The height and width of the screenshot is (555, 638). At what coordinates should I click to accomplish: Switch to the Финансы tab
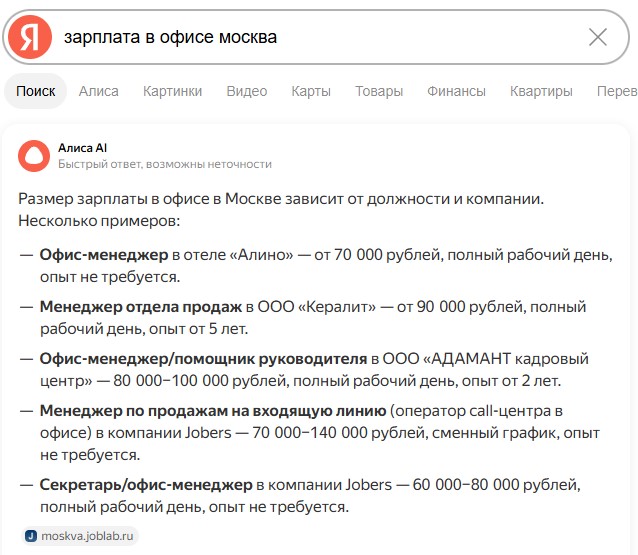pos(456,91)
